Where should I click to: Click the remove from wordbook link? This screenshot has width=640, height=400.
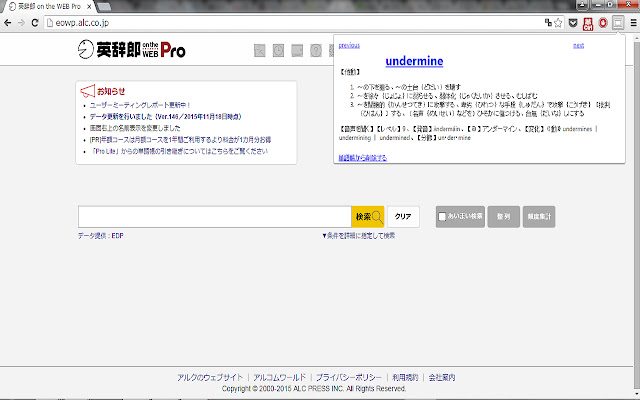pos(362,158)
